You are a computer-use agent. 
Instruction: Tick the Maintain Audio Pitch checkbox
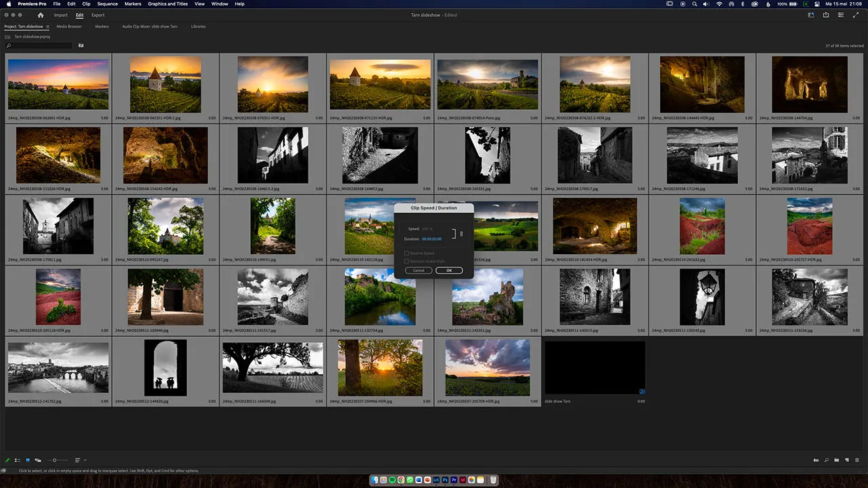[x=406, y=261]
